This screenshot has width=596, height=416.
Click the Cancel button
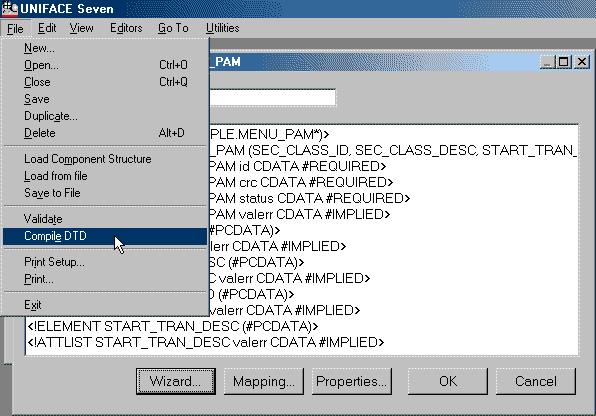tap(536, 381)
